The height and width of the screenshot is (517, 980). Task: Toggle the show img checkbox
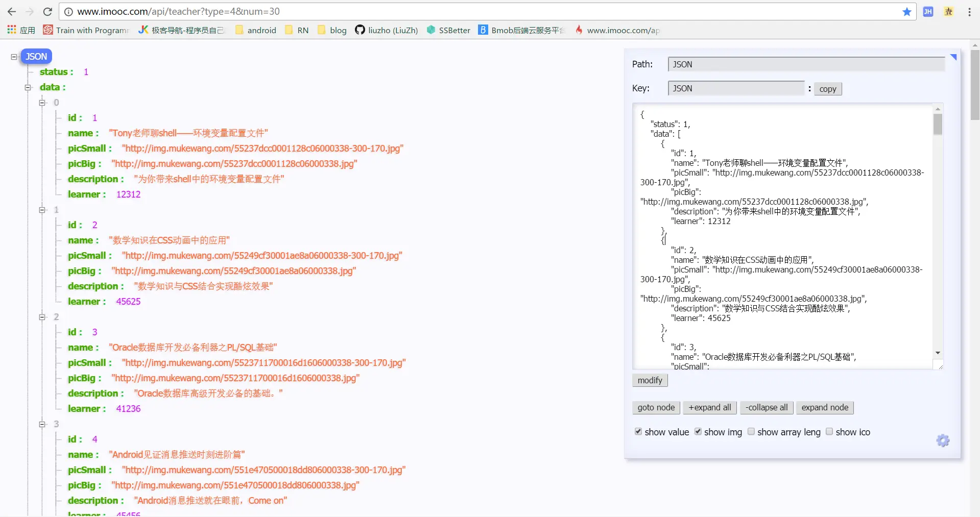tap(698, 432)
